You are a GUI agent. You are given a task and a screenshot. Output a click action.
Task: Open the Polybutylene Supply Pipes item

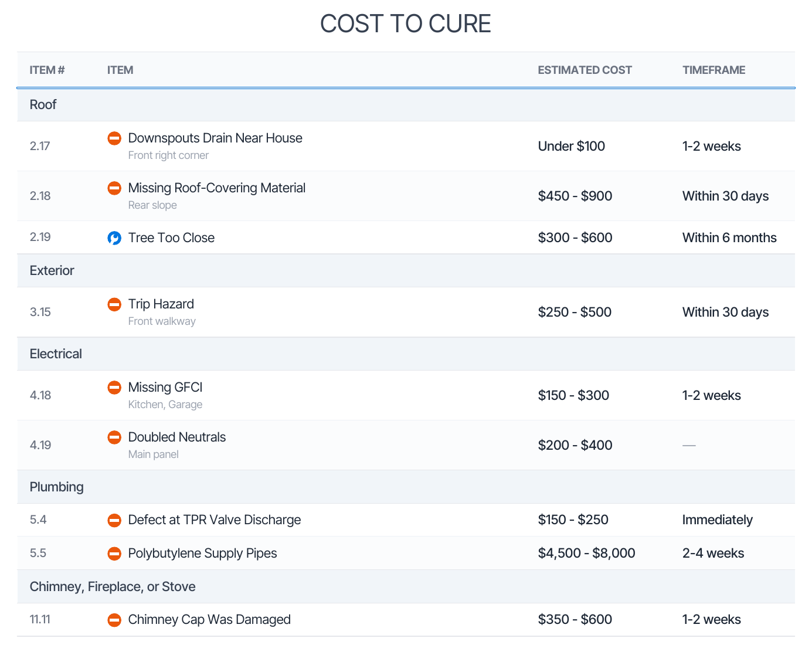202,554
